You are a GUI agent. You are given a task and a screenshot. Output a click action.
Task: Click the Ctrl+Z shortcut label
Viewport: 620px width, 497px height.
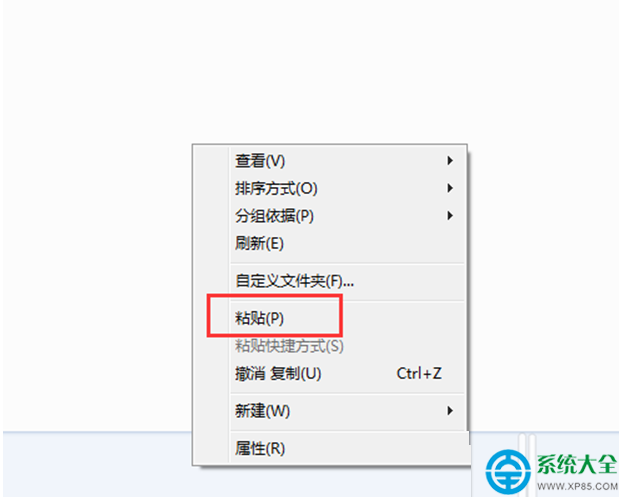[x=419, y=373]
